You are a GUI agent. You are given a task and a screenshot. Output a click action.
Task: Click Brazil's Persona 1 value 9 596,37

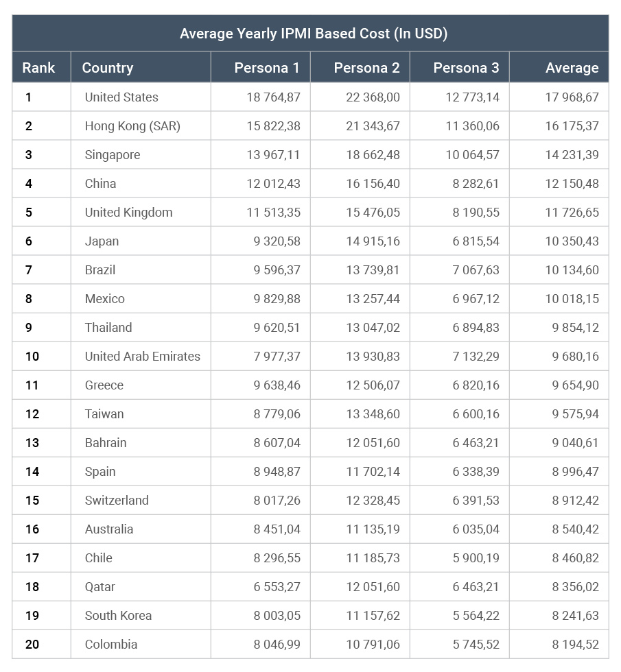tap(277, 270)
